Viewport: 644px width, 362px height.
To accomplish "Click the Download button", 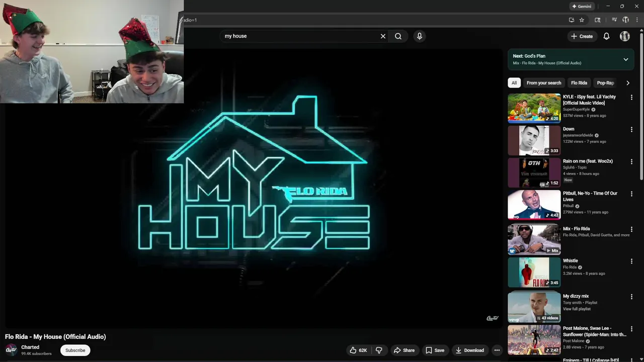I will [x=469, y=350].
